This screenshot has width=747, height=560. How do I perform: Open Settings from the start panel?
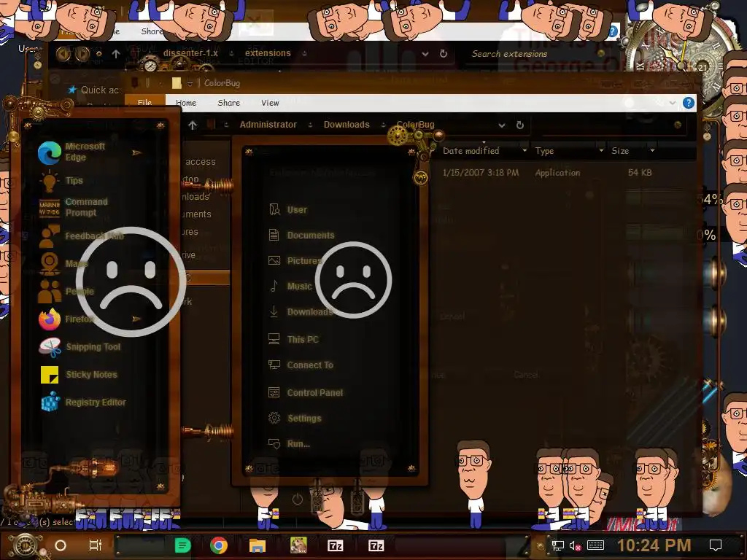pos(295,419)
